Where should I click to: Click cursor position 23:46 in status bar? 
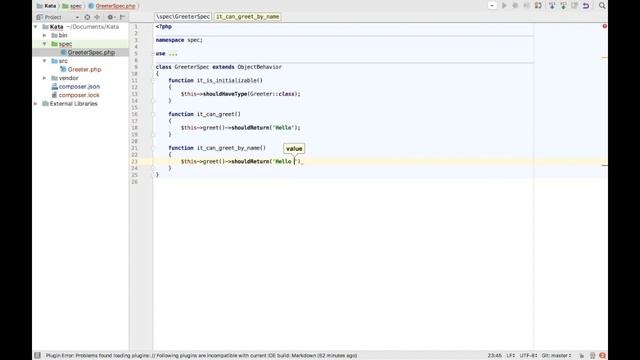pos(495,356)
